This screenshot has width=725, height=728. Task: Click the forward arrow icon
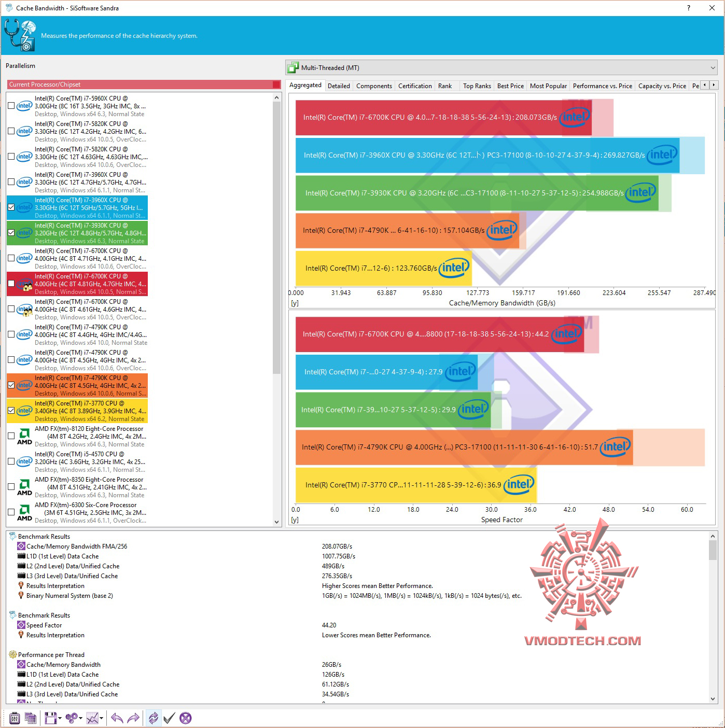pyautogui.click(x=133, y=718)
